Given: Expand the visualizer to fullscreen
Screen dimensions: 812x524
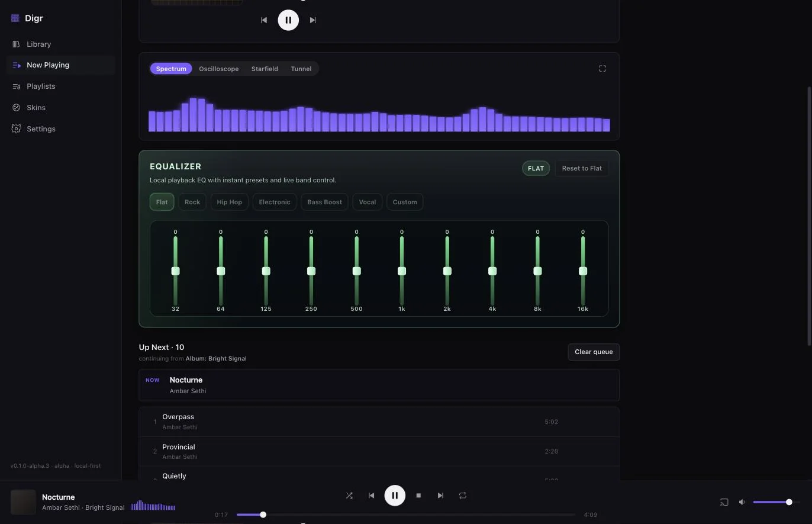Looking at the screenshot, I should (602, 69).
